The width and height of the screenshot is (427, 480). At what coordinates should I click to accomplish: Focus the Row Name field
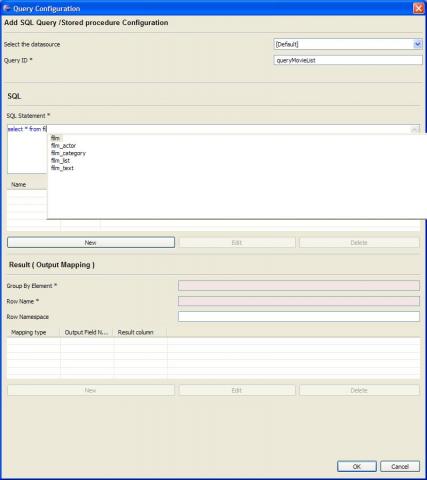click(x=299, y=301)
